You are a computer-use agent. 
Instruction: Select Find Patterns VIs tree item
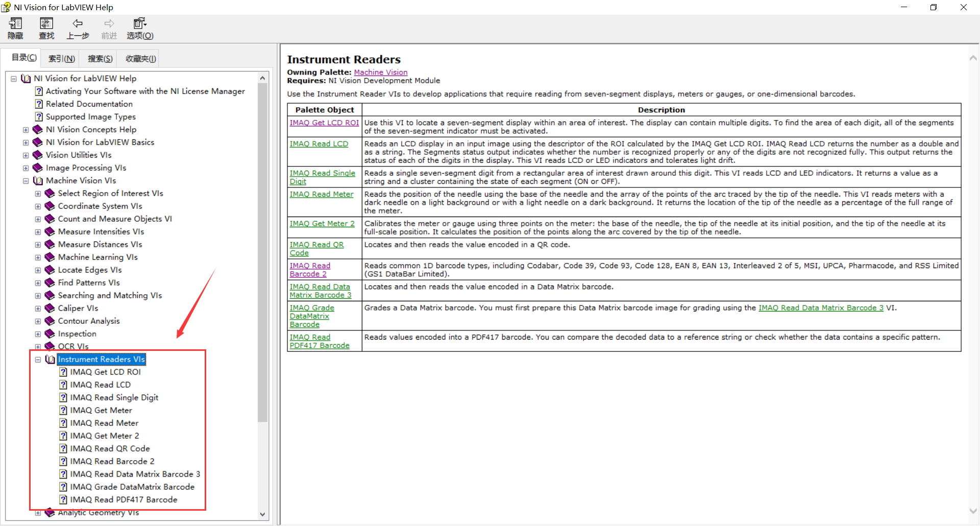pos(89,283)
